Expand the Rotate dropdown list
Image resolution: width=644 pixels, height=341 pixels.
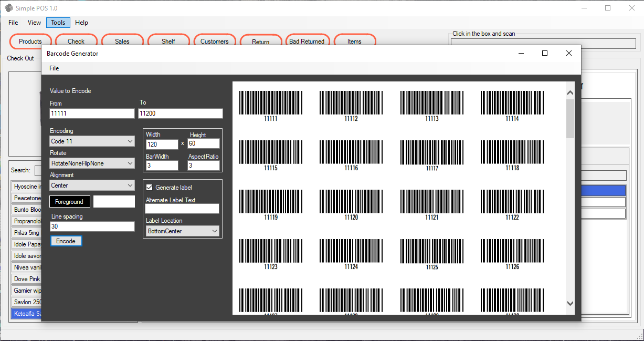point(92,163)
